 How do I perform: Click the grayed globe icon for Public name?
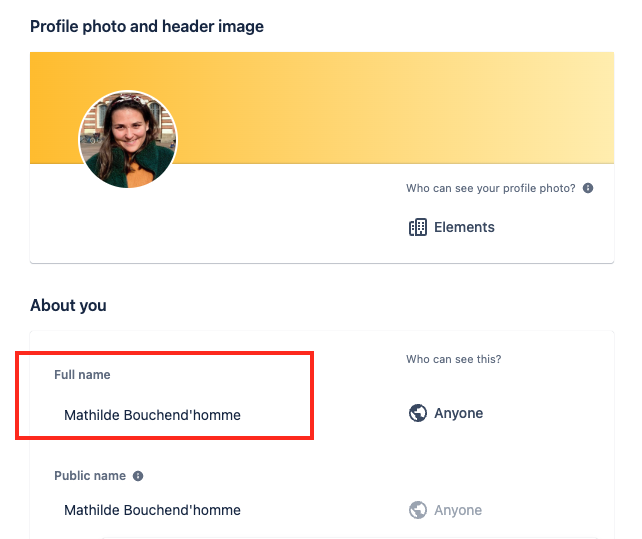(418, 510)
